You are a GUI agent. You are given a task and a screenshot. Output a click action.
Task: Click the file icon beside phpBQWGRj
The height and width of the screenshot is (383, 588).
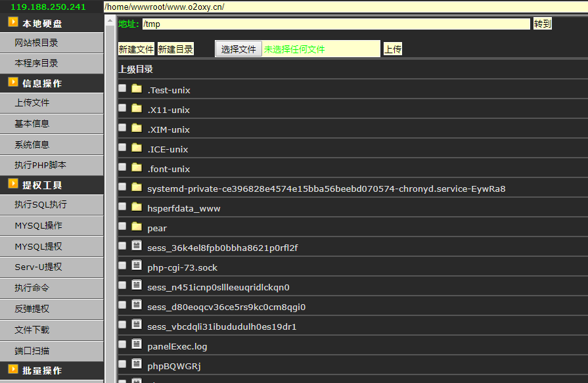(x=137, y=363)
